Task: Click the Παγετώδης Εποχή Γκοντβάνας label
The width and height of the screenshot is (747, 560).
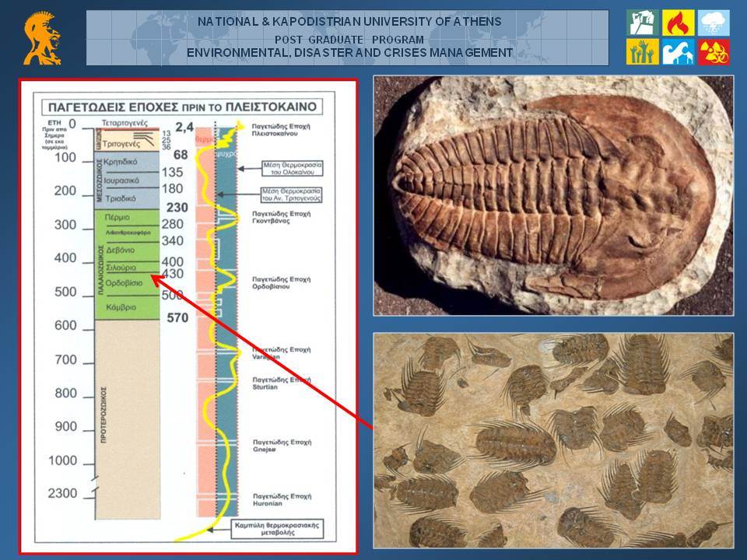Action: pyautogui.click(x=281, y=217)
